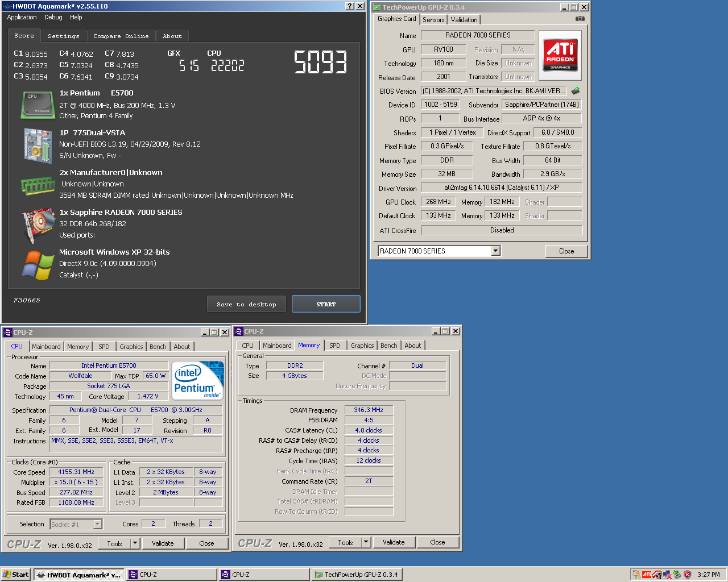This screenshot has width=728, height=582.
Task: Expand the Tools arrow in CPU-Z CPU window
Action: coord(135,543)
